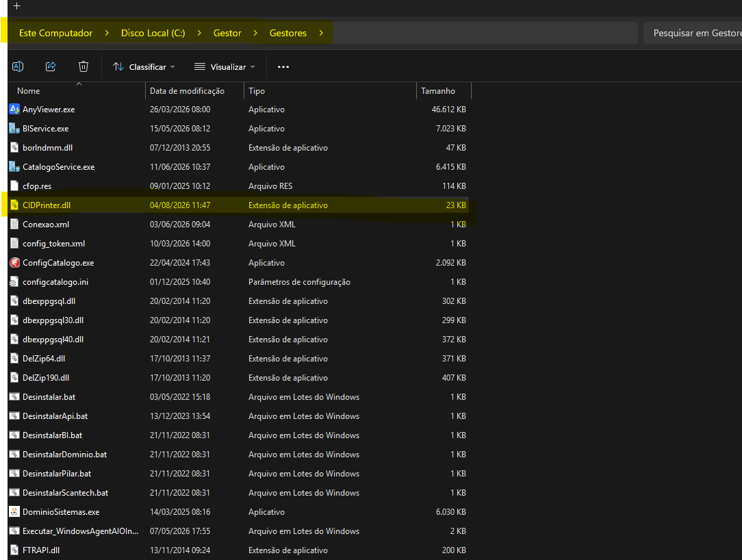Select the DelZip190.dll file icon

(14, 378)
